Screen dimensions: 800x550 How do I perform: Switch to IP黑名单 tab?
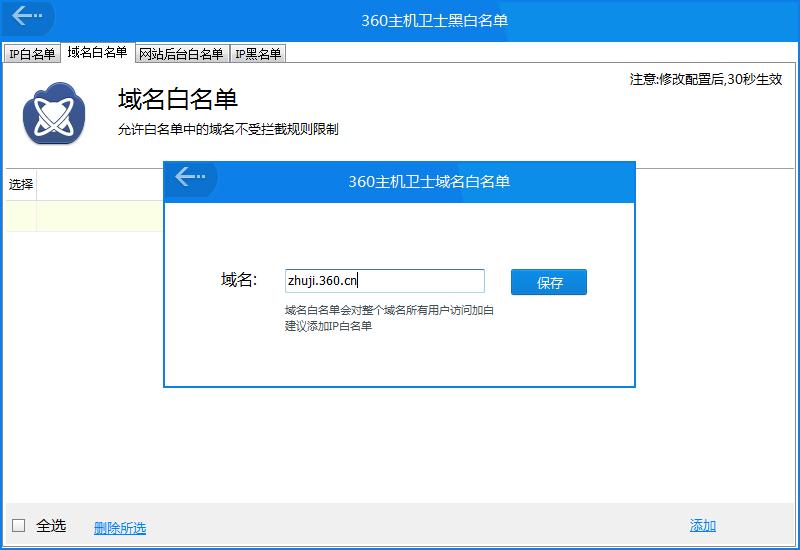[258, 54]
